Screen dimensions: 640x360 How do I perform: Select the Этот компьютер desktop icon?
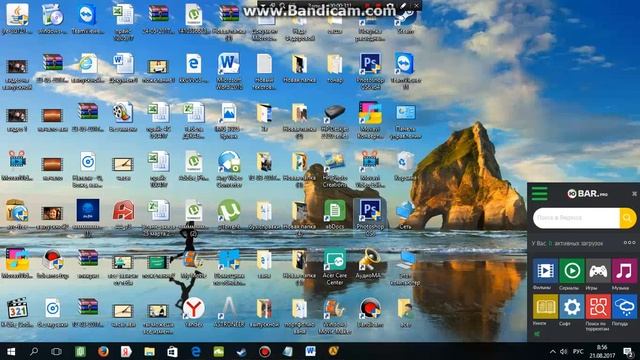(x=405, y=267)
